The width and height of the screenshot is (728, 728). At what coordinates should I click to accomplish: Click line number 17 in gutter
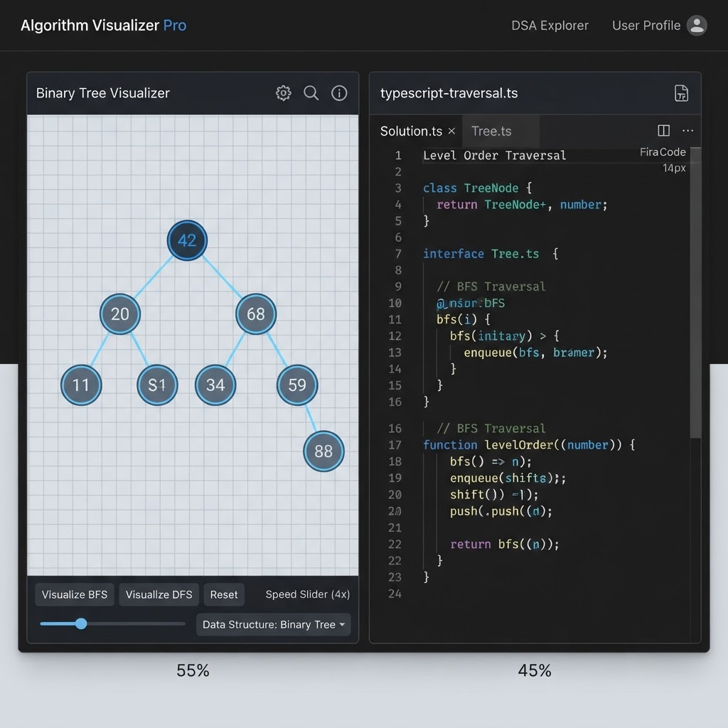tap(395, 445)
